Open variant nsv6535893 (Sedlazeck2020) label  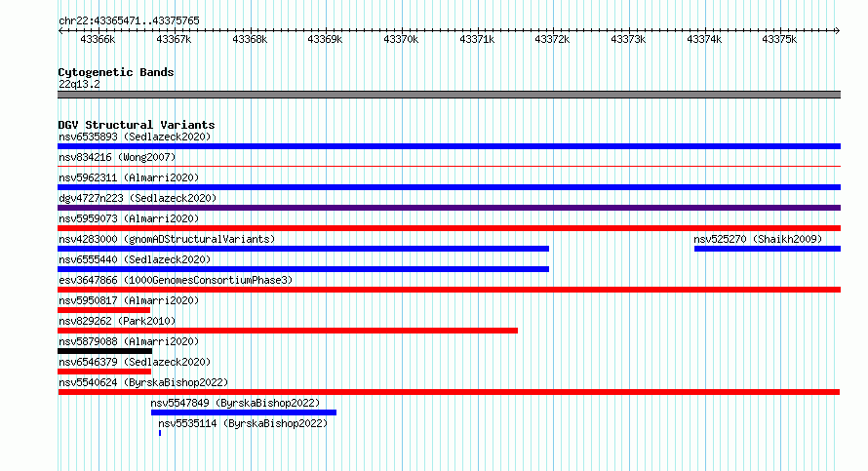135,137
